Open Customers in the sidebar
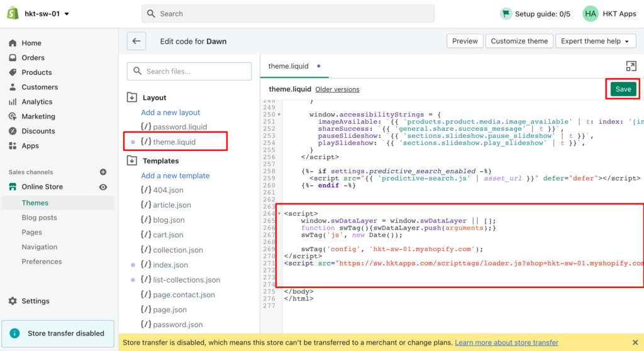 point(40,87)
